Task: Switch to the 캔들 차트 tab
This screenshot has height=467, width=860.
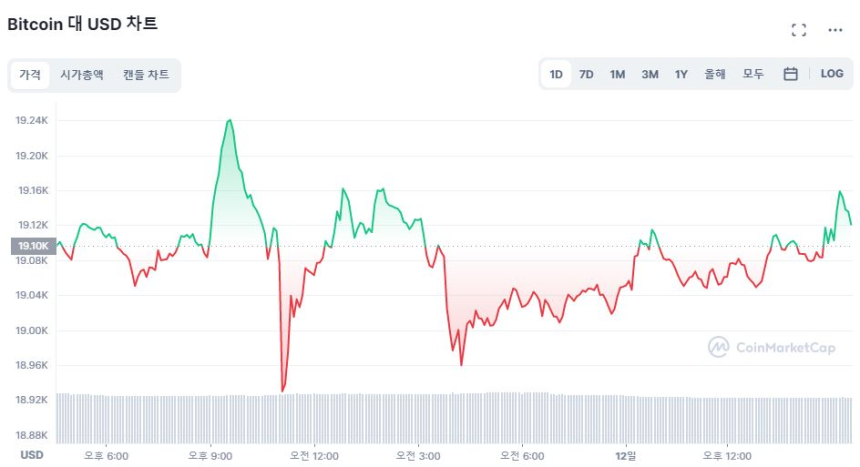Action: [146, 74]
